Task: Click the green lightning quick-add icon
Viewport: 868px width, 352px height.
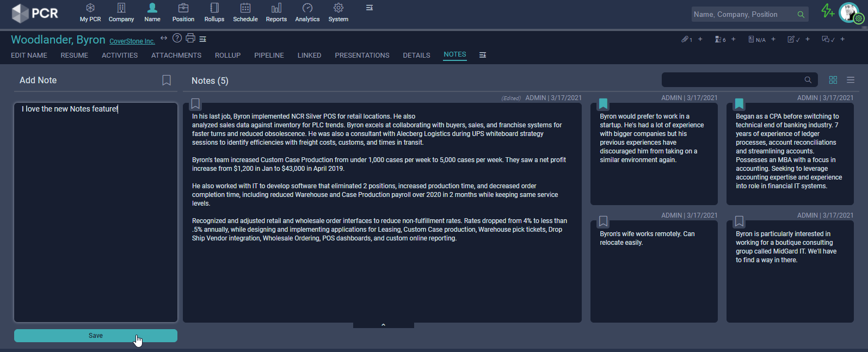Action: (x=827, y=11)
